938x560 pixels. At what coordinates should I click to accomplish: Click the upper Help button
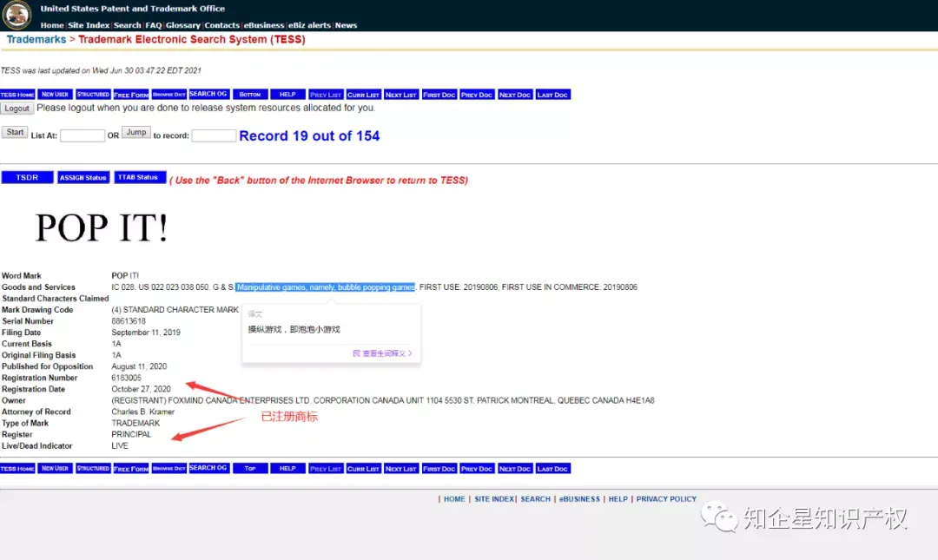point(287,95)
